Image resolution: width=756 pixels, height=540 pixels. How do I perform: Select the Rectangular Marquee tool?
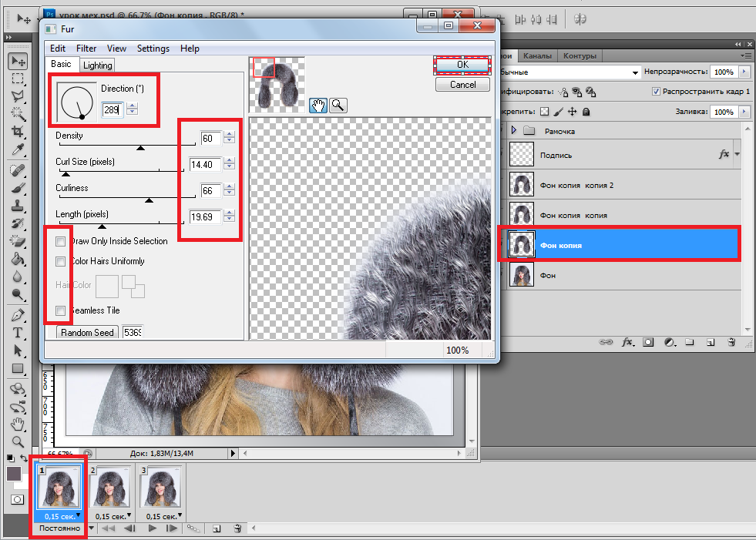[x=18, y=79]
